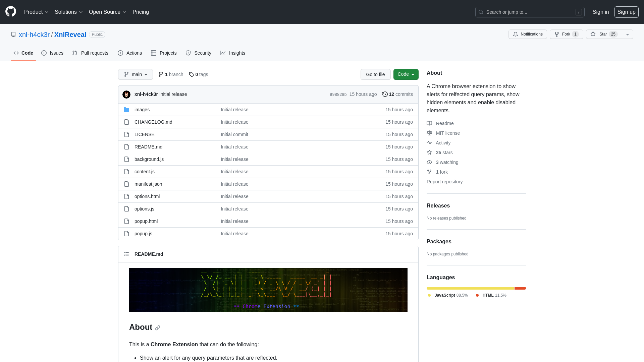Click Report repository link
The height and width of the screenshot is (362, 644).
pos(444,182)
